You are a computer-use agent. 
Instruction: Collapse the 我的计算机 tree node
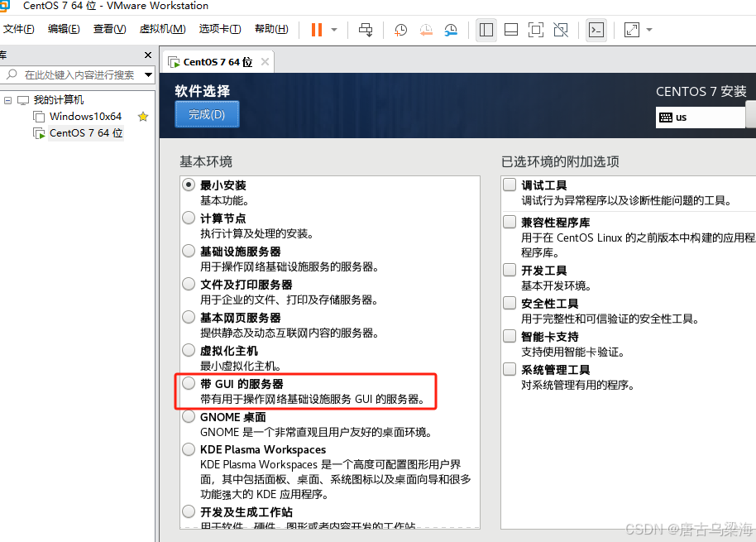[7, 100]
